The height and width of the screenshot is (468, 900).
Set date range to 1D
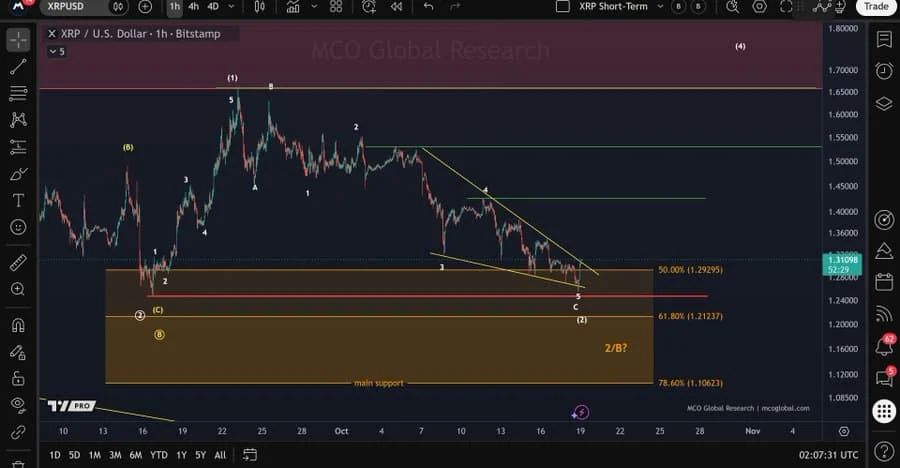coord(55,455)
